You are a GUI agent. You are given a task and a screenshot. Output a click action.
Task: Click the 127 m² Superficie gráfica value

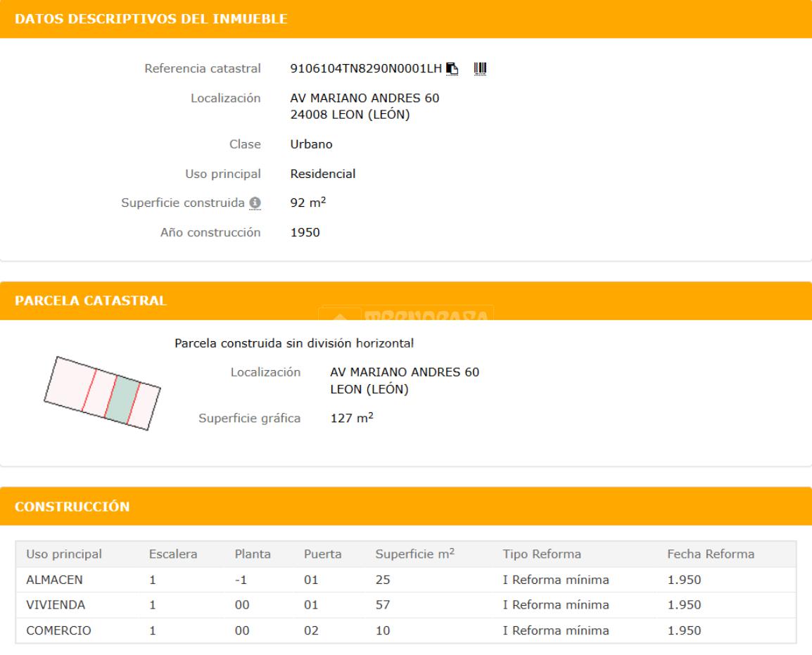pyautogui.click(x=351, y=419)
